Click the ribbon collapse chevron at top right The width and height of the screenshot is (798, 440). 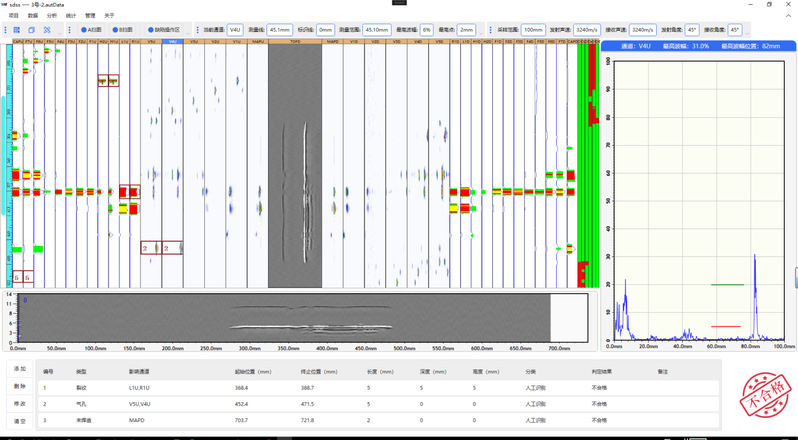click(789, 15)
